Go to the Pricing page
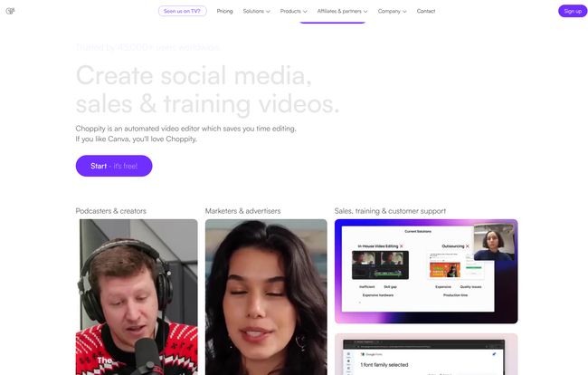588x375 pixels. pos(224,11)
